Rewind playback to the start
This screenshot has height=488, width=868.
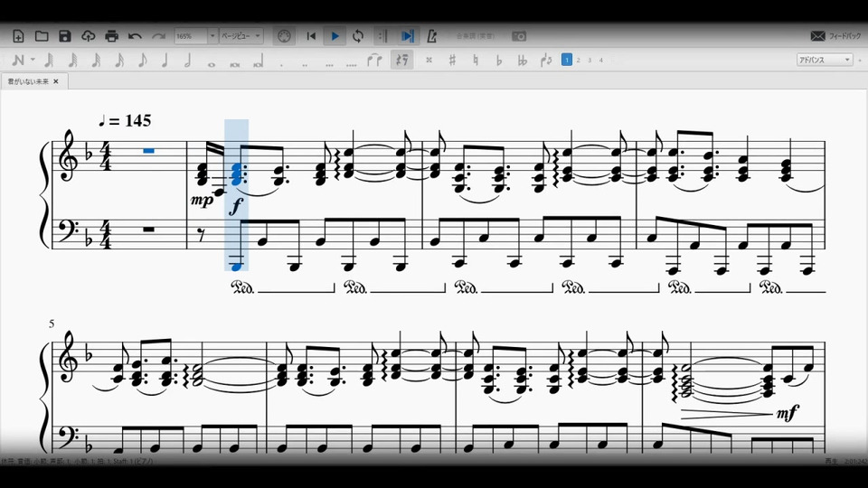point(311,36)
